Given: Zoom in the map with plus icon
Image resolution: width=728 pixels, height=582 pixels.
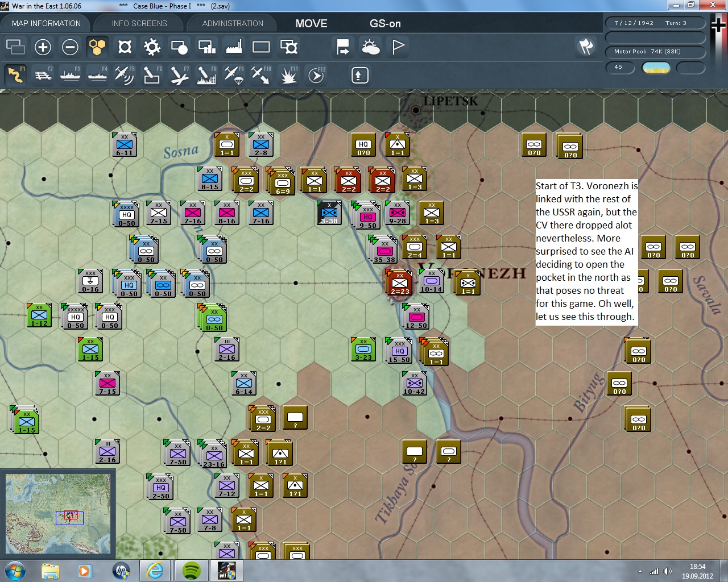Looking at the screenshot, I should click(43, 47).
